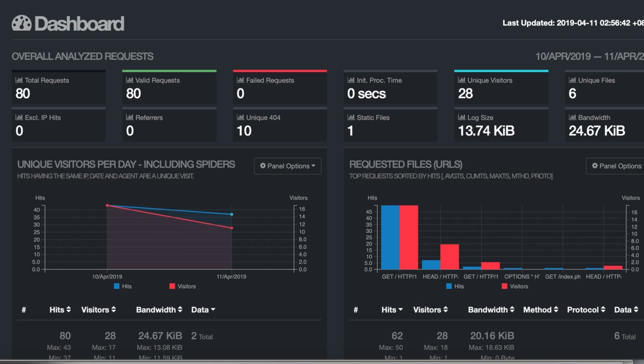Click the Total Requests bar chart icon
644x364 pixels.
pyautogui.click(x=19, y=80)
